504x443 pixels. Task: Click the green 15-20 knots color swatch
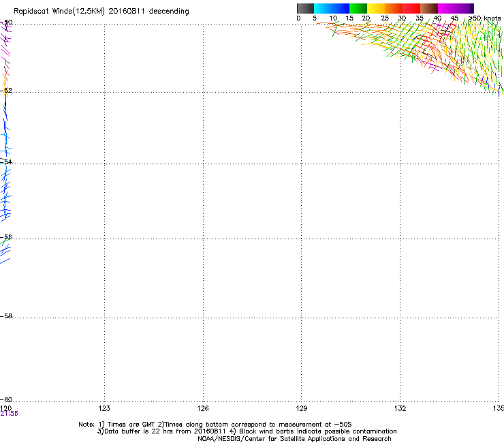[358, 8]
